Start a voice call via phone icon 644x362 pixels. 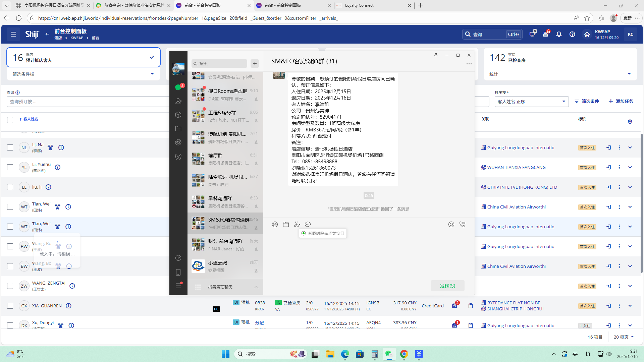(x=463, y=225)
